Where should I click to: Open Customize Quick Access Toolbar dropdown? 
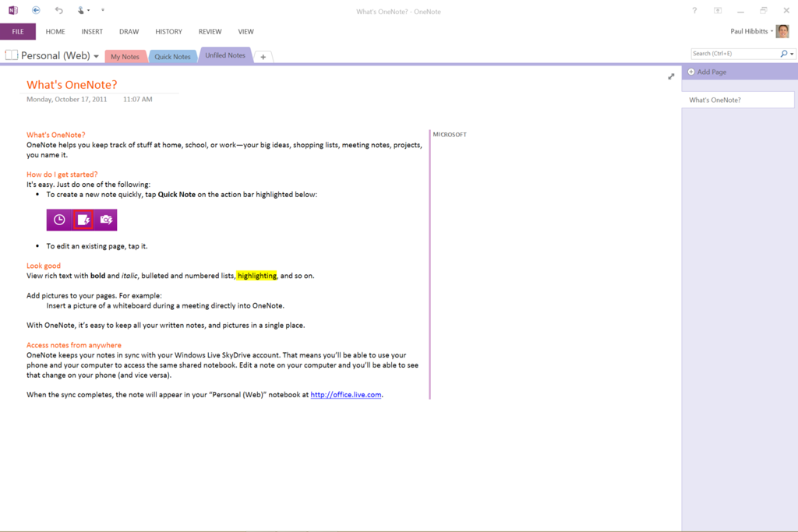[103, 10]
